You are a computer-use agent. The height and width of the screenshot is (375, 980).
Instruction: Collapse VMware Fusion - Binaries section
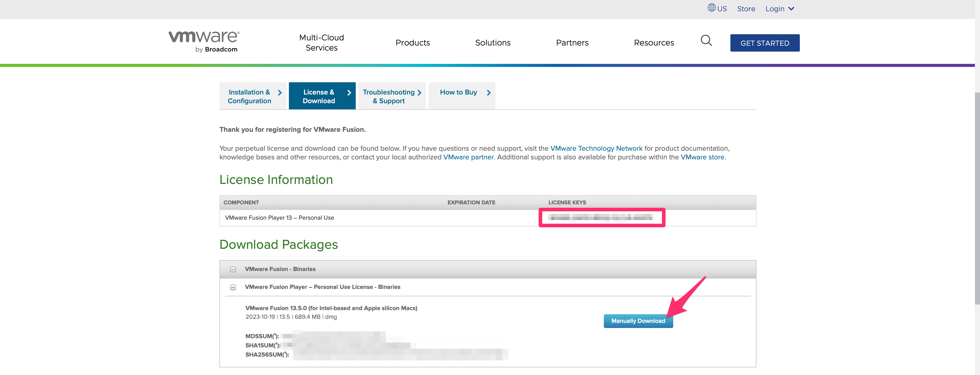233,269
